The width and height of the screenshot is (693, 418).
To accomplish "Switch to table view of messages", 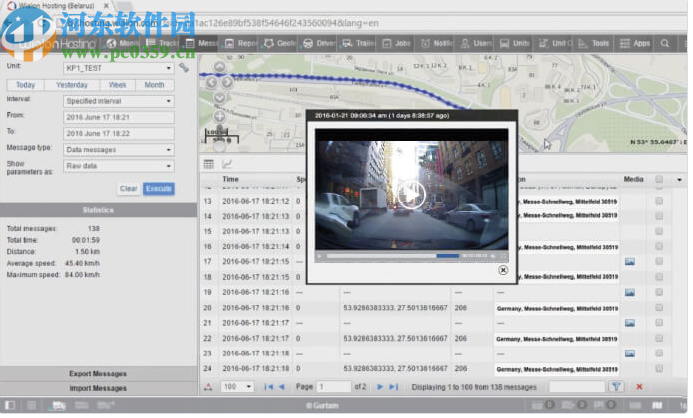I will [209, 165].
